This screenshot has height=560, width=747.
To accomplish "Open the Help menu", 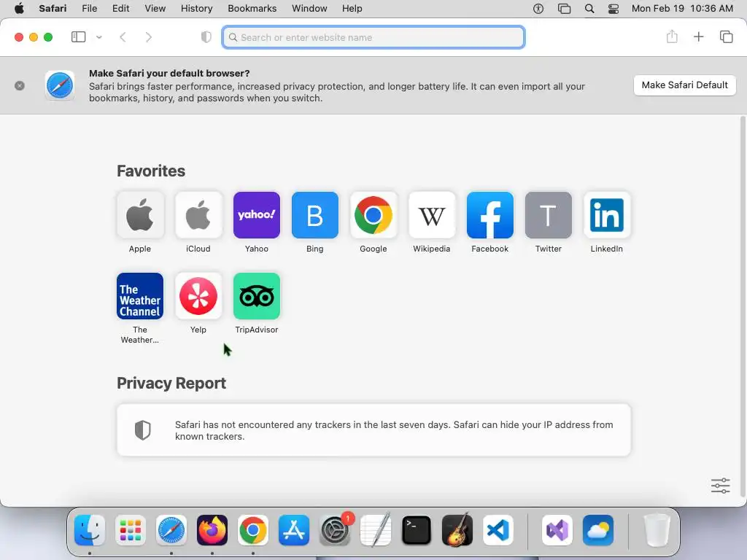I will tap(352, 9).
